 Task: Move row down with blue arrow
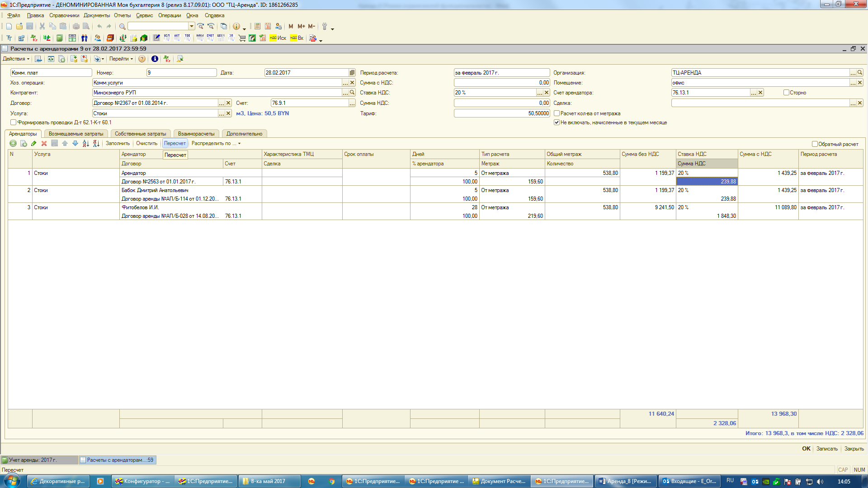tap(75, 144)
